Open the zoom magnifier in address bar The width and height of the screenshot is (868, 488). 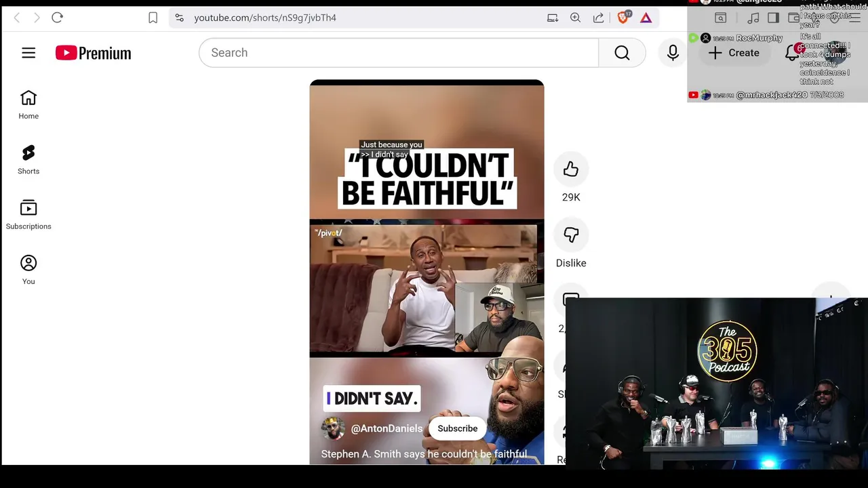tap(575, 18)
